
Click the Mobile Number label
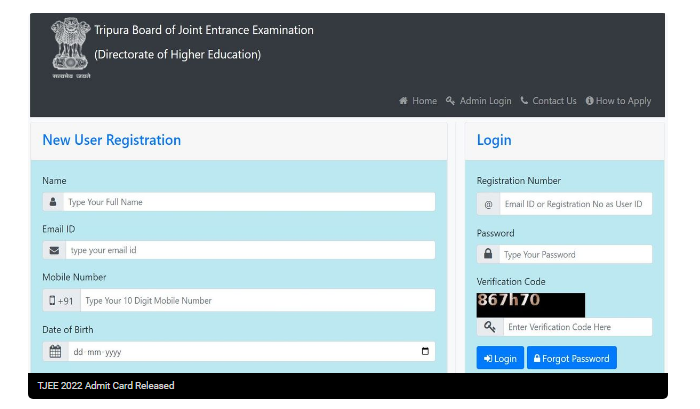(x=74, y=277)
